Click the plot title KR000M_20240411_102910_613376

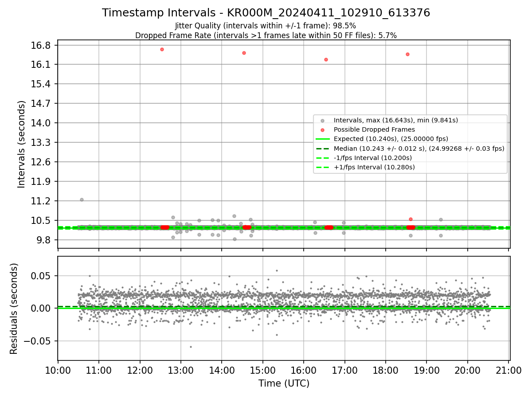tap(266, 13)
